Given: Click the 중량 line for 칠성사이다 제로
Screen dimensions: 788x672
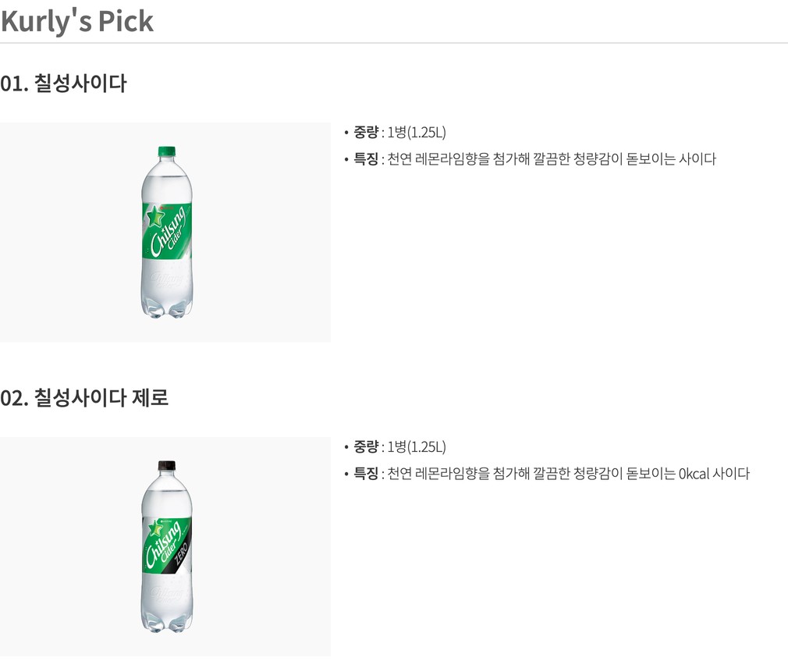Looking at the screenshot, I should pyautogui.click(x=395, y=446).
